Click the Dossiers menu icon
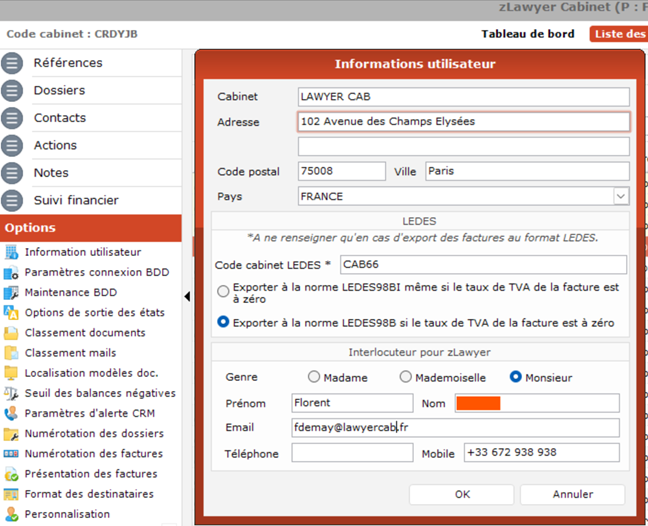The width and height of the screenshot is (648, 526). tap(12, 90)
